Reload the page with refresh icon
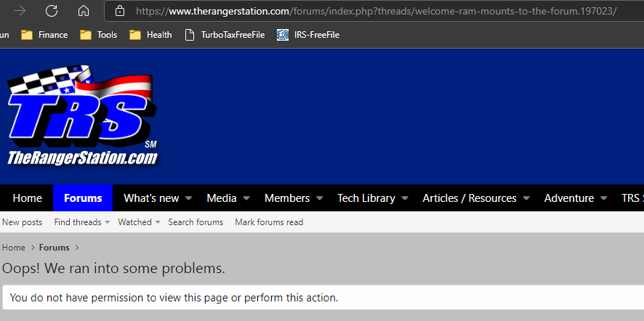 tap(52, 11)
